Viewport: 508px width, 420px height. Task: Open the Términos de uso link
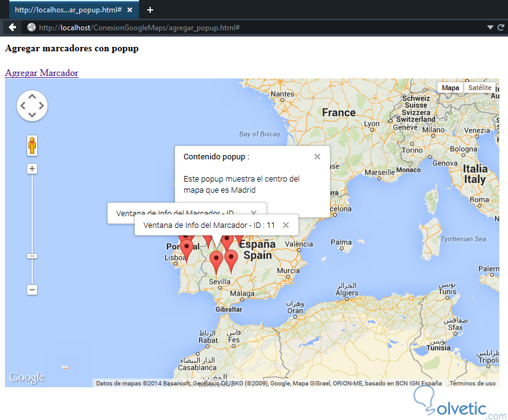coord(472,384)
